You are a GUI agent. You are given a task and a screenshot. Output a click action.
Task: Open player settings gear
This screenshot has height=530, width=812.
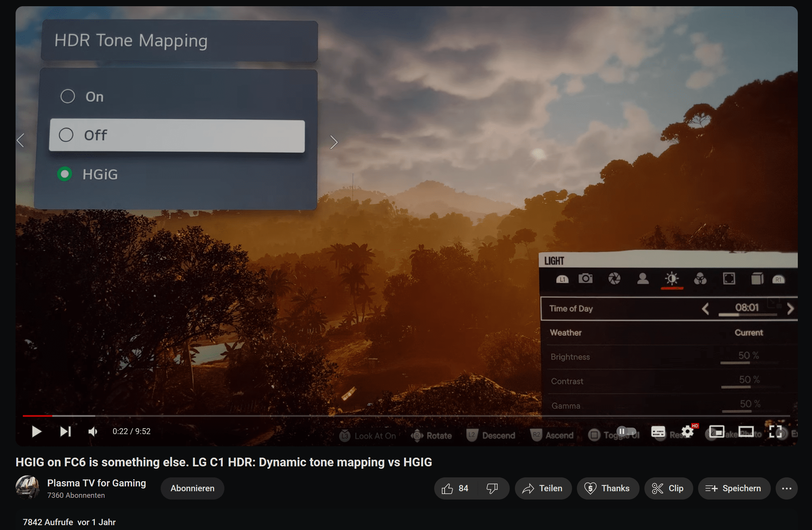[687, 431]
